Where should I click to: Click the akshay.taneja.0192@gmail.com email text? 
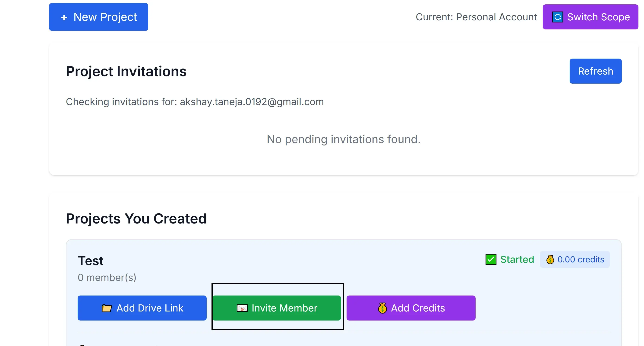tap(252, 102)
